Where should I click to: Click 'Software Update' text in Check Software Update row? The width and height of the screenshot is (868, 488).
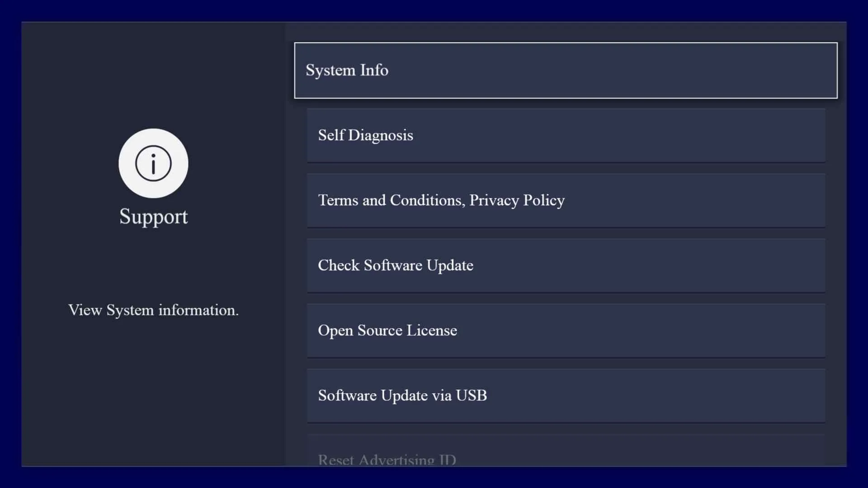[418, 265]
